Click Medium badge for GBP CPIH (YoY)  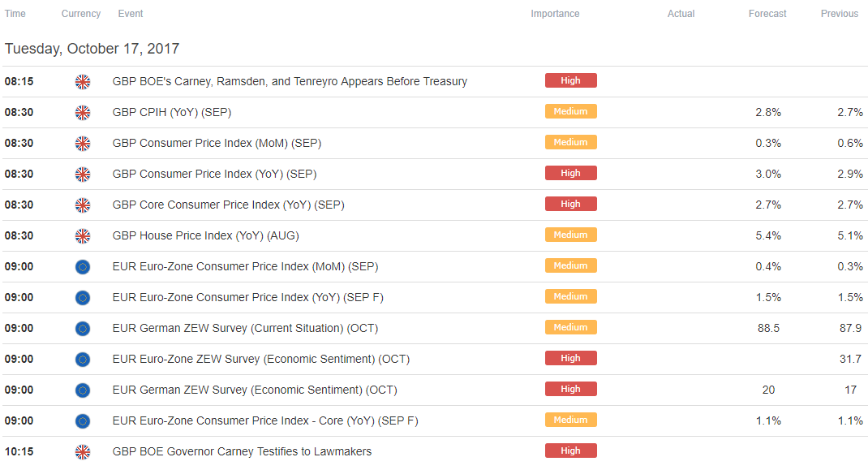click(571, 111)
